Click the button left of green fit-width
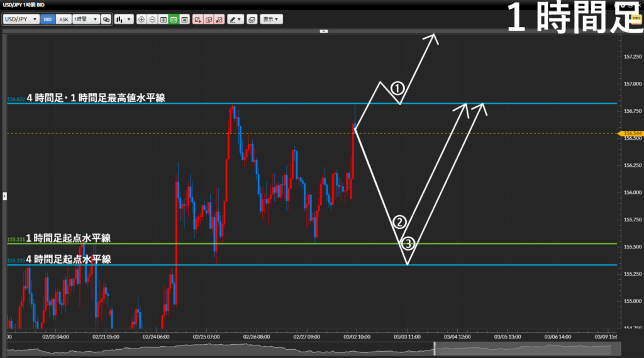Screen dimensions: 644x358 coord(163,20)
